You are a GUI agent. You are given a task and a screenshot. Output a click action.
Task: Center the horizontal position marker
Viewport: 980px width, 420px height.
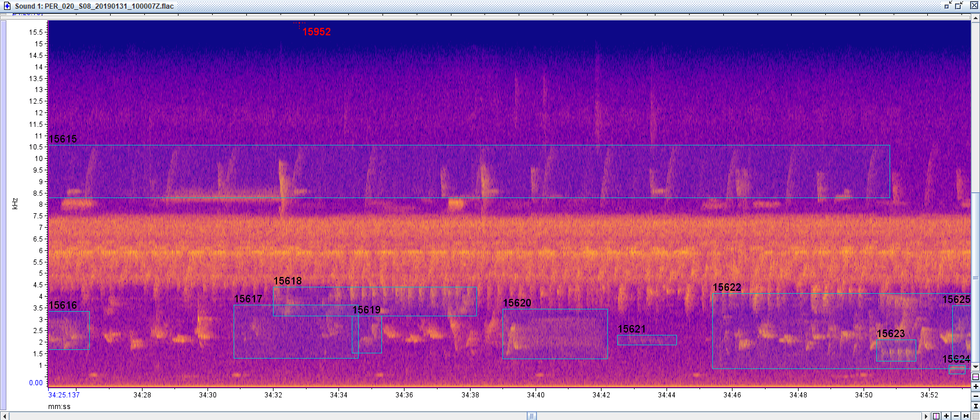tap(937, 416)
